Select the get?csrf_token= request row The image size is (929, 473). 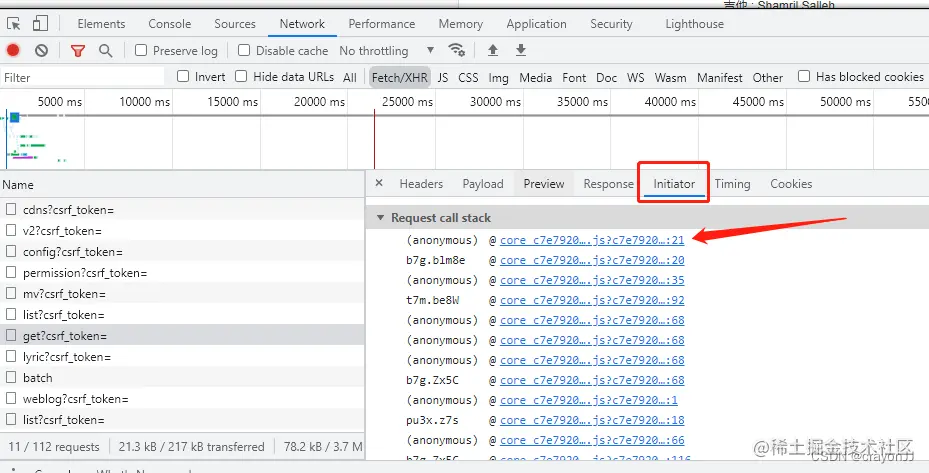(182, 335)
